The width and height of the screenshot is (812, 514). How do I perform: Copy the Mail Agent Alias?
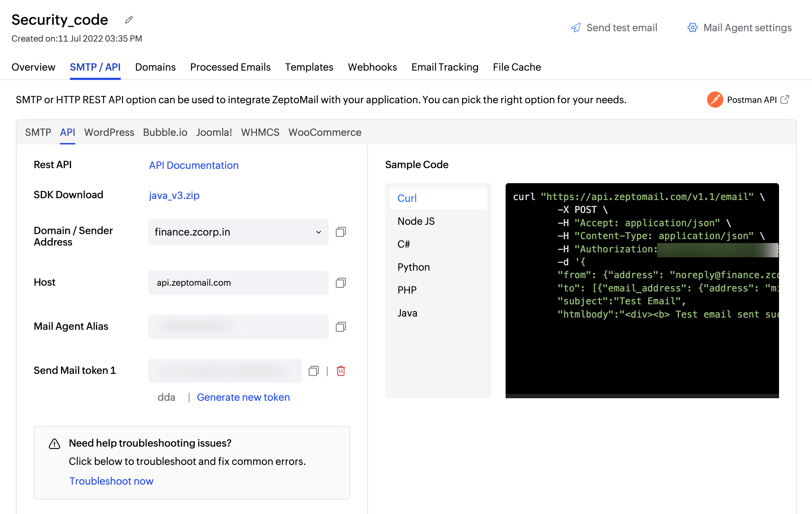pos(340,327)
